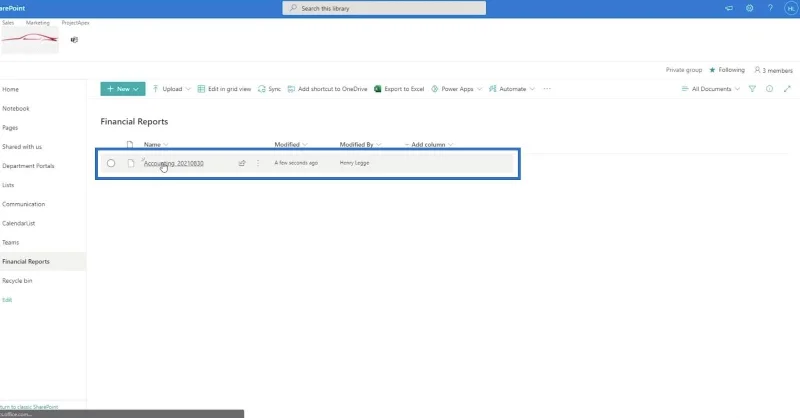The height and width of the screenshot is (418, 800).
Task: Open the Modified By column header menu
Action: tap(360, 144)
